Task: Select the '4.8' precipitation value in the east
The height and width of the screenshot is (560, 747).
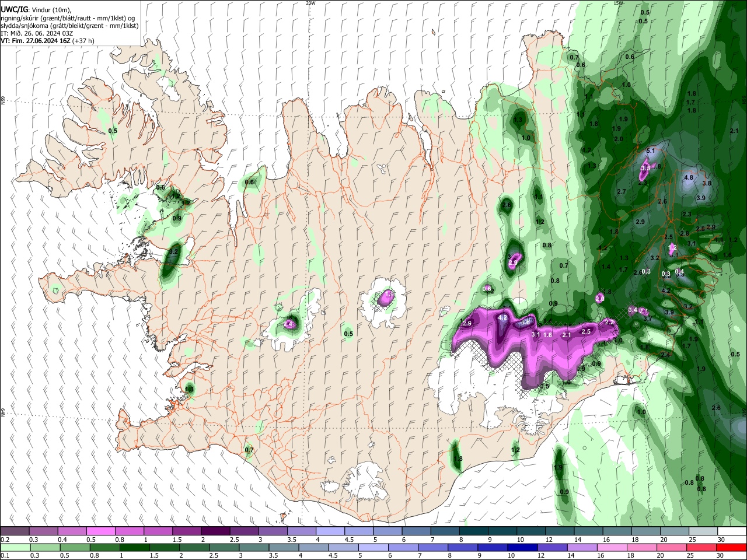Action: [x=688, y=177]
